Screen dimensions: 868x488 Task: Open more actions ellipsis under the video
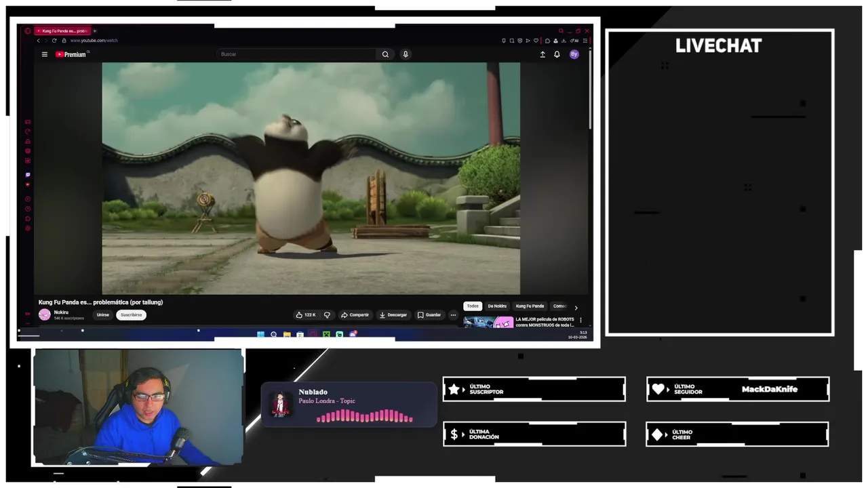click(x=453, y=315)
